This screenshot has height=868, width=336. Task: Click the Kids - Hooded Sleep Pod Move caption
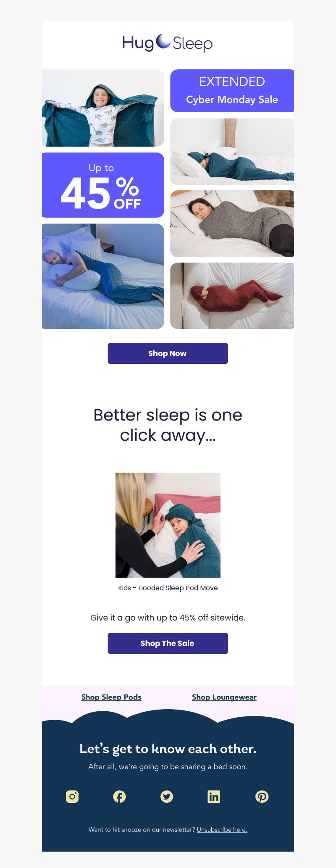168,588
